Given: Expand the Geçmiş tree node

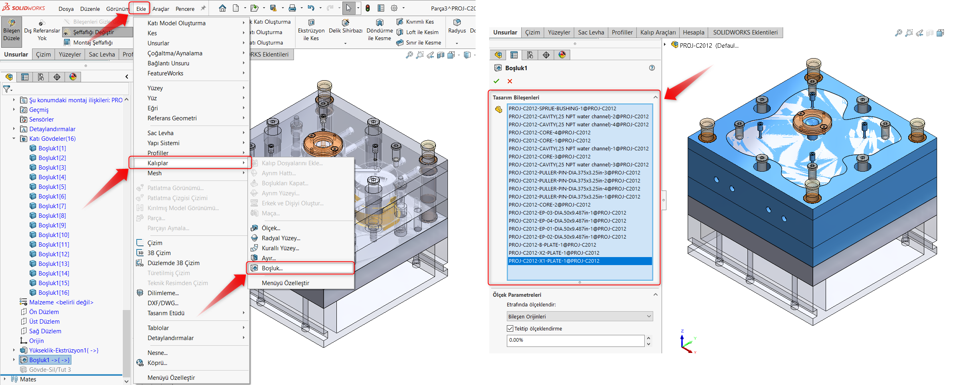Looking at the screenshot, I should click(x=14, y=109).
